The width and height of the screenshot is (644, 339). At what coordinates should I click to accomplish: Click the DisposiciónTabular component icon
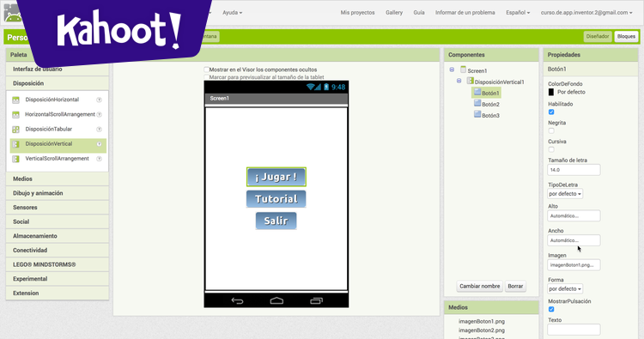click(x=15, y=130)
